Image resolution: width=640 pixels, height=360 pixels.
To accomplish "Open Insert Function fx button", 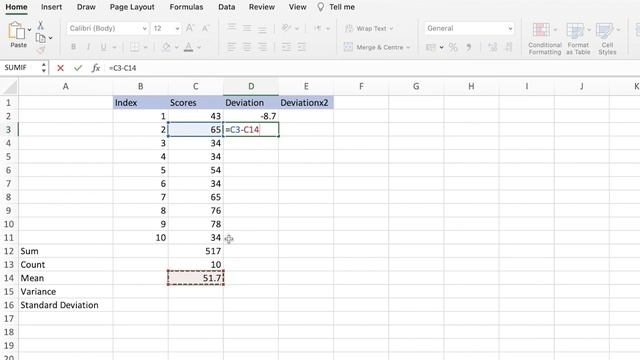I will (96, 68).
